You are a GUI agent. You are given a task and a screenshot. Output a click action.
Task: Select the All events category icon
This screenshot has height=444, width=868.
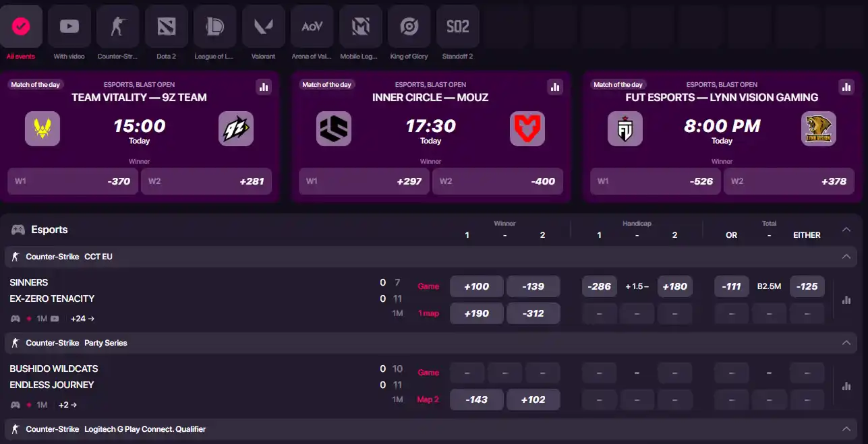[x=21, y=26]
